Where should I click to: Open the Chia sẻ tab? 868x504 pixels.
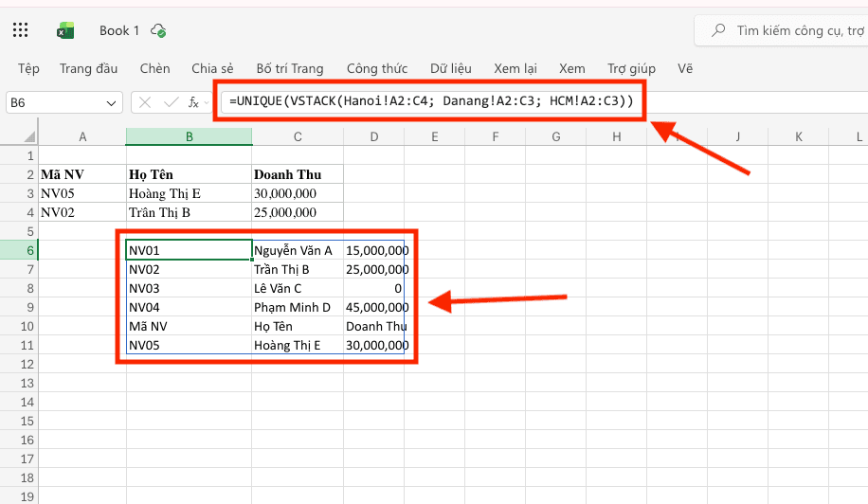[212, 68]
